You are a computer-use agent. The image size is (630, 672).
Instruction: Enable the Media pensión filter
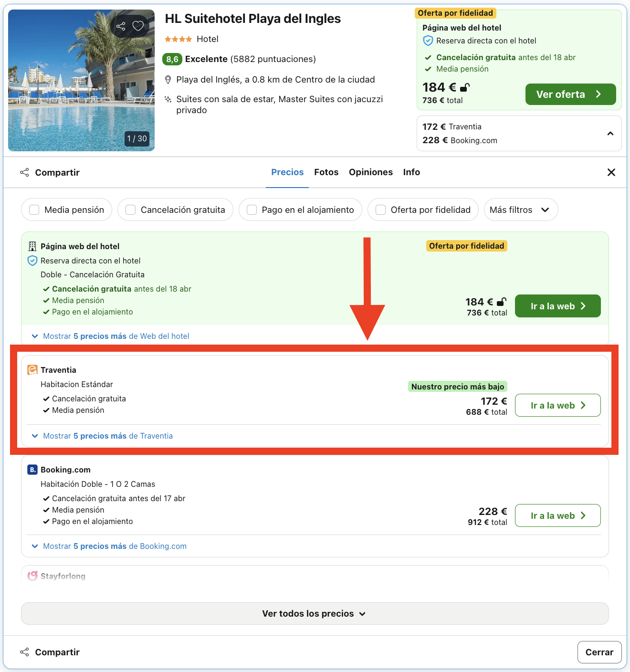33,210
